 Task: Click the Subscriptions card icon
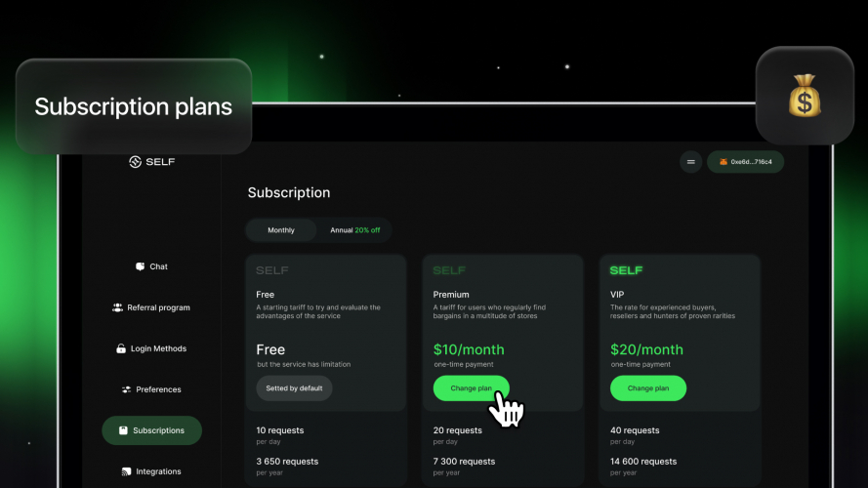[x=123, y=430]
